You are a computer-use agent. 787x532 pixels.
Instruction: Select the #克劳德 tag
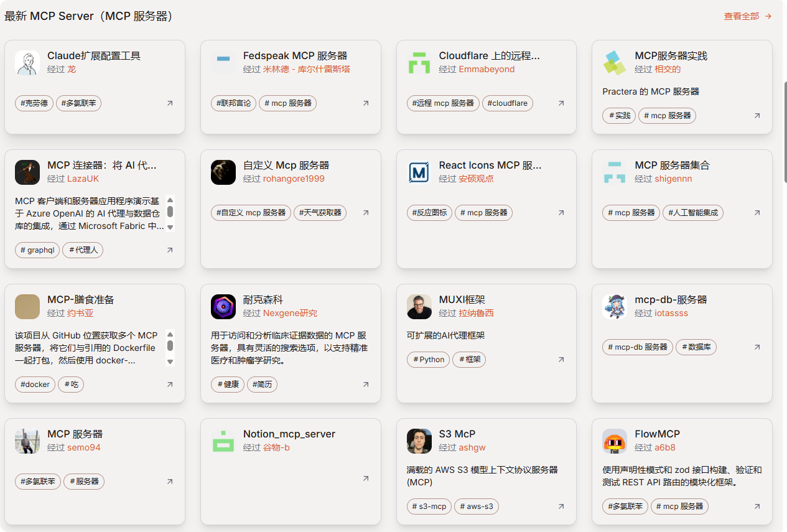[34, 103]
